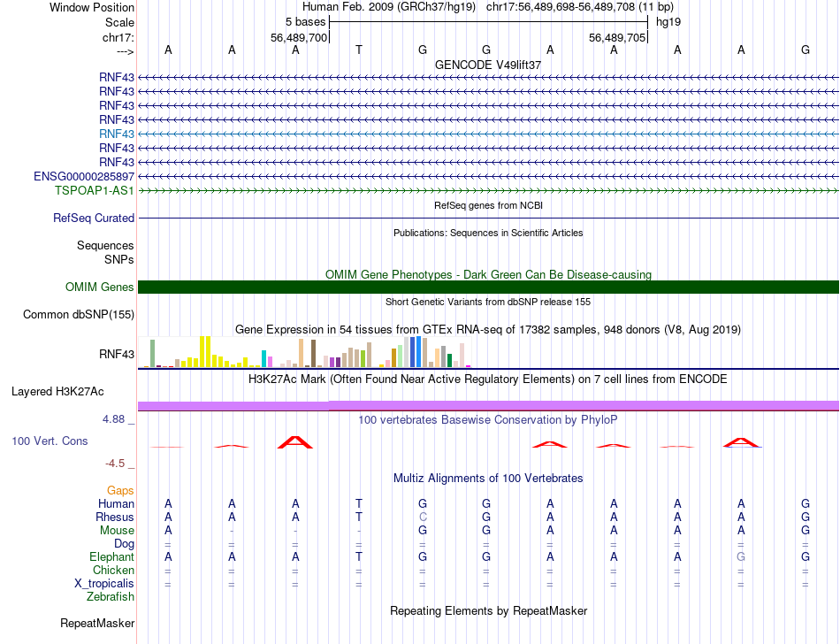Select the Elephant species row label
The height and width of the screenshot is (644, 840).
tap(111, 557)
